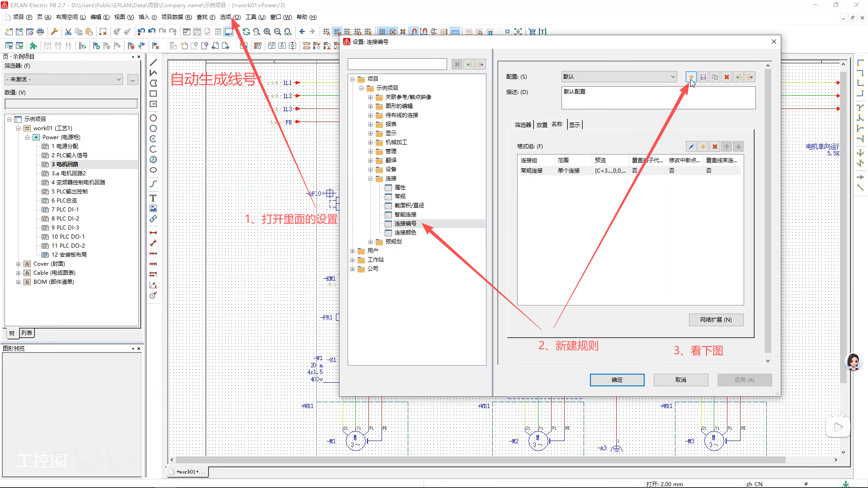Screen dimensions: 868x488
Task: Click the copy configuration icon
Action: coord(715,77)
